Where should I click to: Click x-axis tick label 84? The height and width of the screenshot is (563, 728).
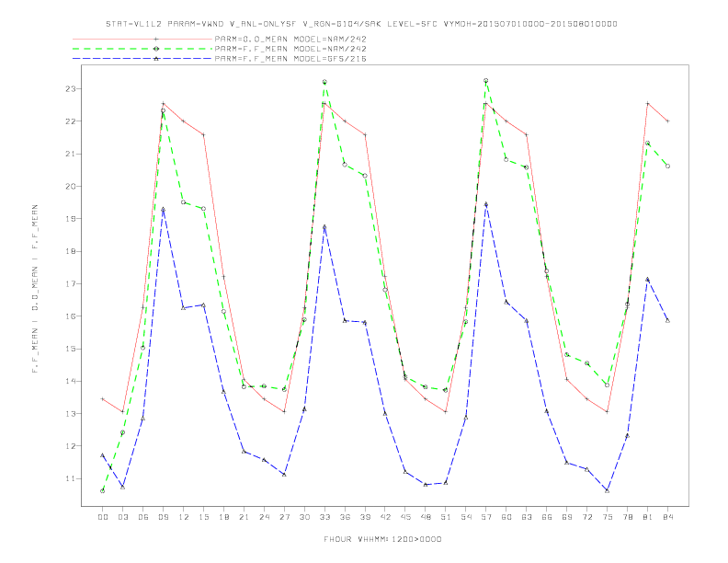point(668,517)
